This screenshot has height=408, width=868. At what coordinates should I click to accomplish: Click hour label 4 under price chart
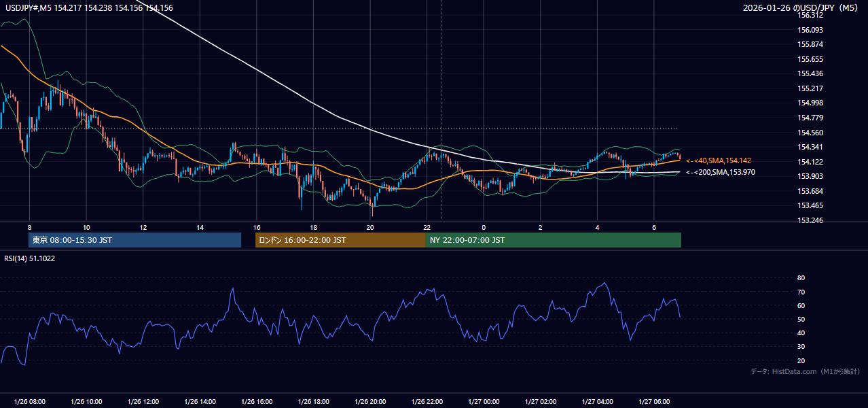click(x=597, y=227)
